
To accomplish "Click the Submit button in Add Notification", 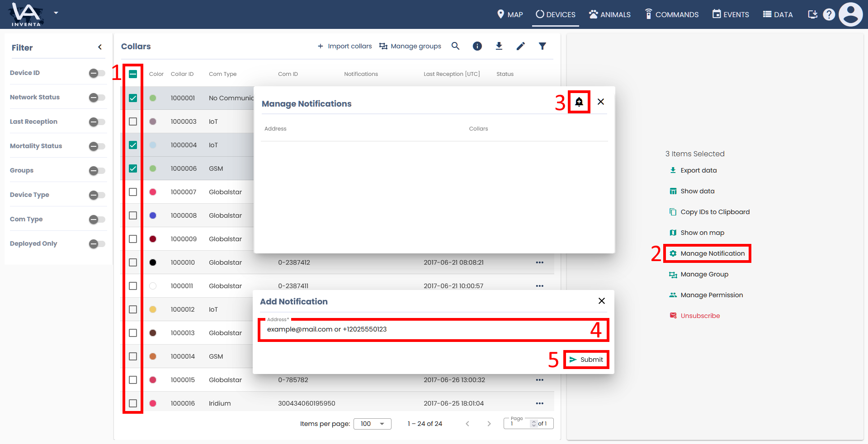I will point(586,360).
